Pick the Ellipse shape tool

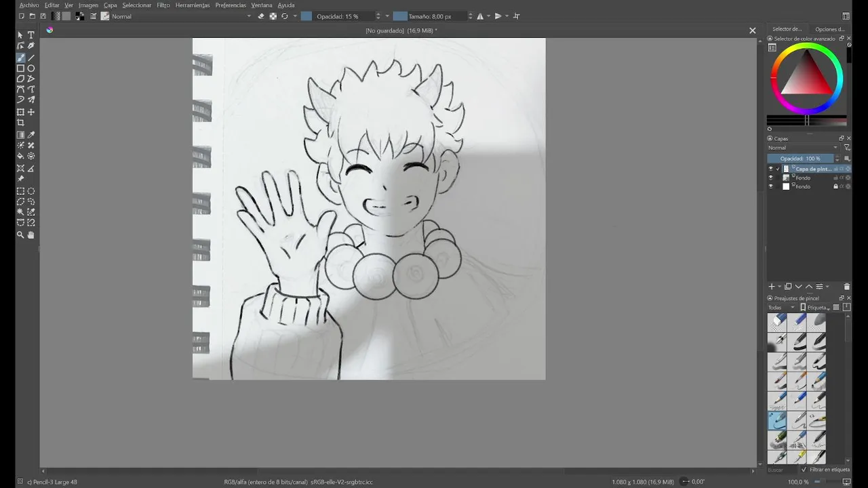(x=31, y=68)
